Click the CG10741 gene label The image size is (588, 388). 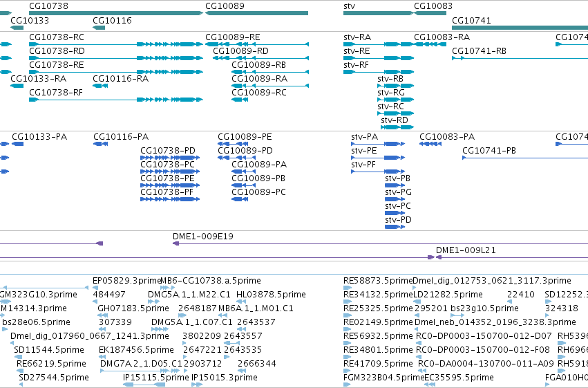click(471, 20)
